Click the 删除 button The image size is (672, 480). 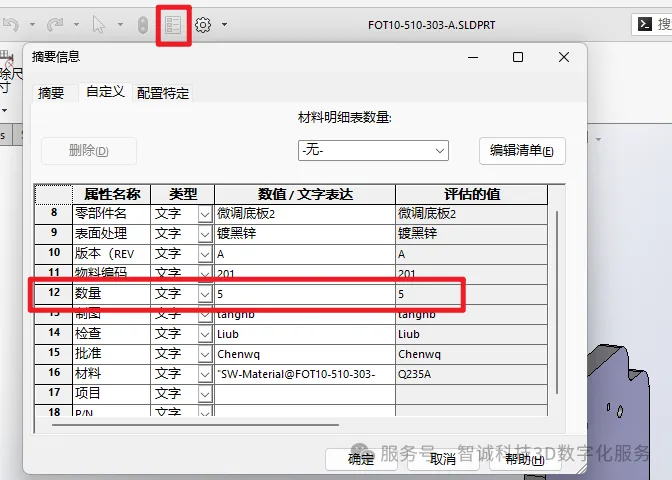(89, 151)
